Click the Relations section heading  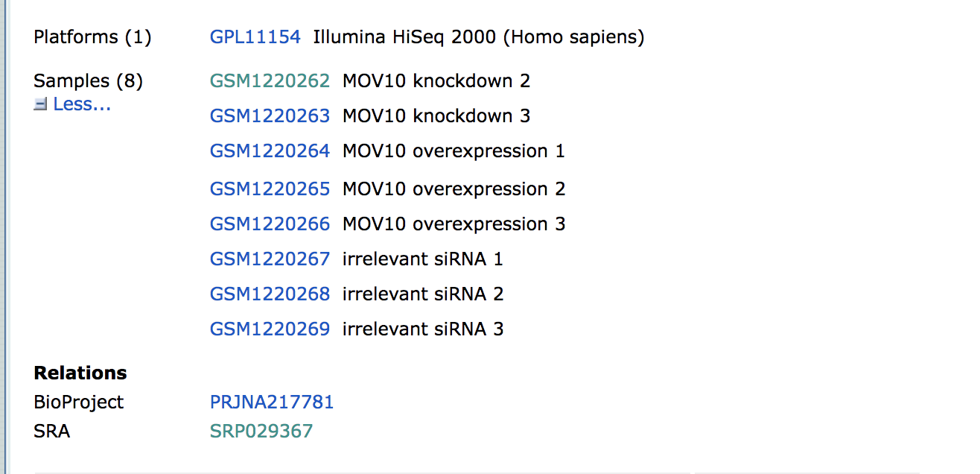pyautogui.click(x=80, y=373)
